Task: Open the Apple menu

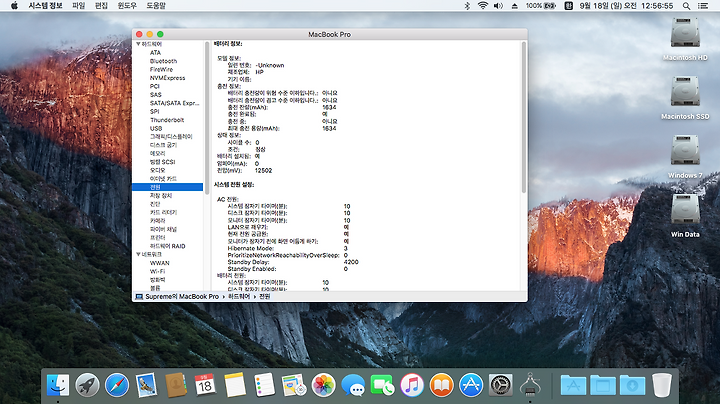Action: 14,6
